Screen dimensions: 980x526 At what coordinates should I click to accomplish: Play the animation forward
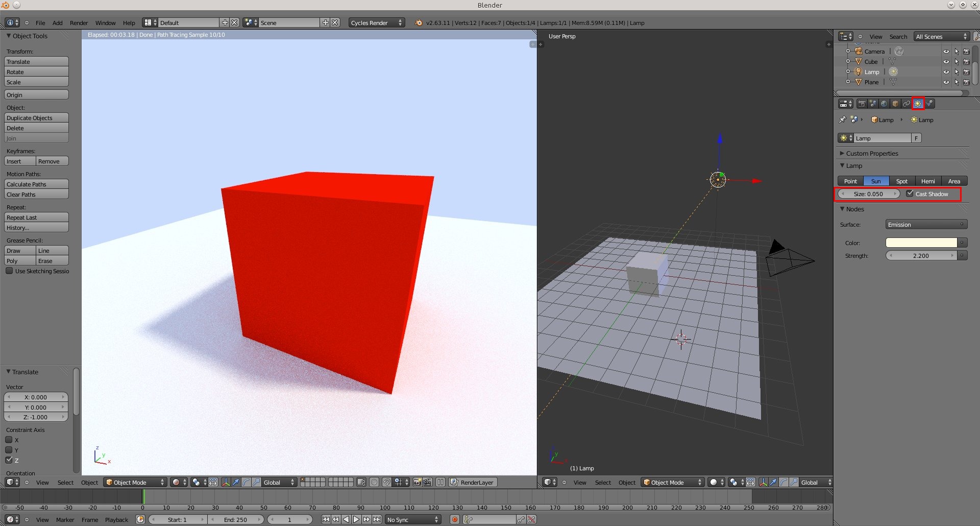tap(356, 519)
